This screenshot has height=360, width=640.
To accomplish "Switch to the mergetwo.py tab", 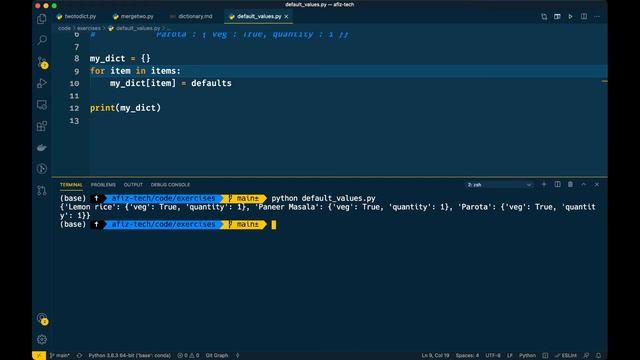I will pyautogui.click(x=133, y=17).
